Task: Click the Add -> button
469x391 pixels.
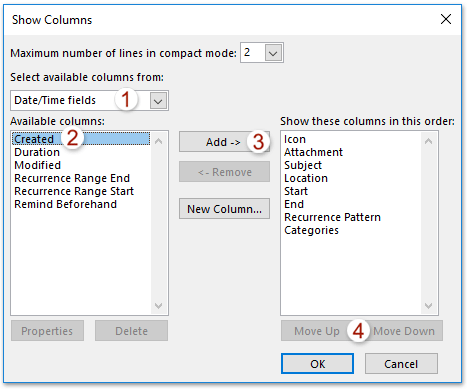Action: coord(224,142)
